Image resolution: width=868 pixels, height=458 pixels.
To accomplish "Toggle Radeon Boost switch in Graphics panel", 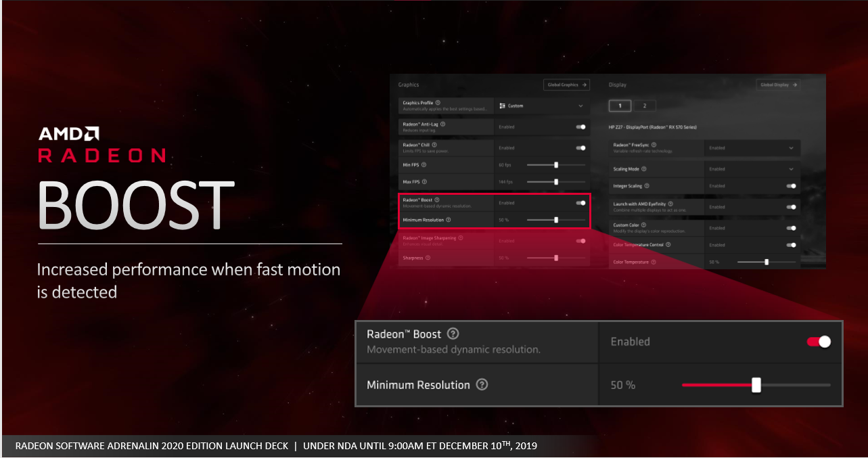I will point(580,202).
